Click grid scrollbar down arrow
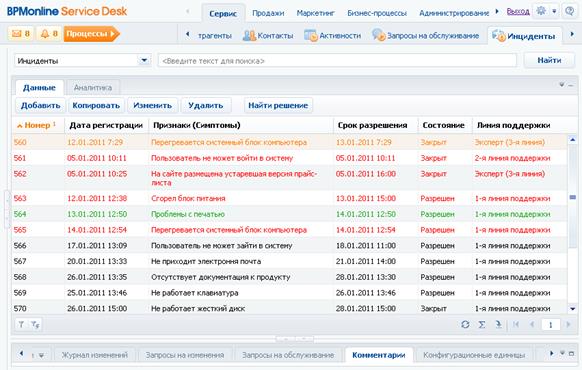The width and height of the screenshot is (582, 370). [x=572, y=309]
